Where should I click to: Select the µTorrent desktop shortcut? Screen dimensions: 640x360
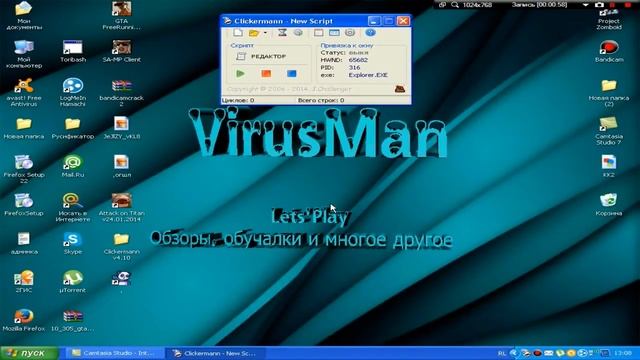73,282
